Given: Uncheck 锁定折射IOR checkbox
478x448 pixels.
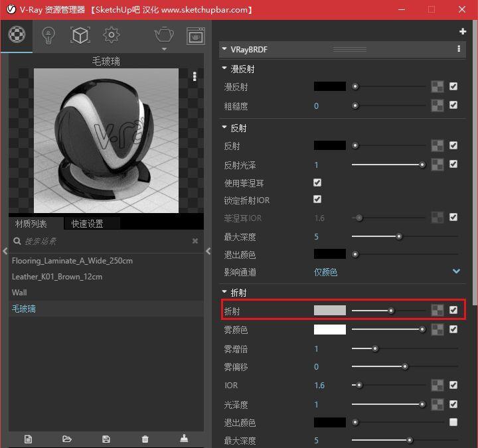Looking at the screenshot, I should pos(317,199).
